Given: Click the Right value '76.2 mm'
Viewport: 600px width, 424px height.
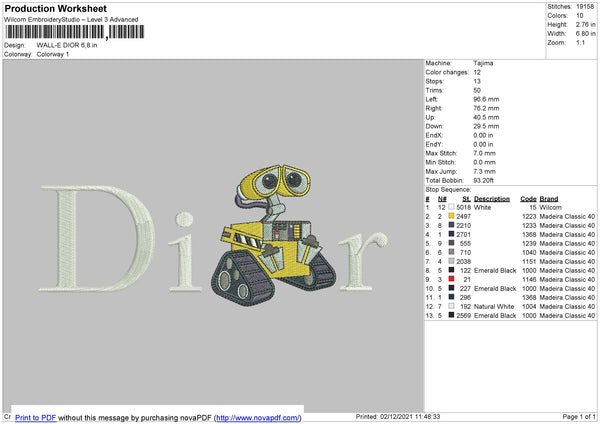Looking at the screenshot, I should pos(486,108).
